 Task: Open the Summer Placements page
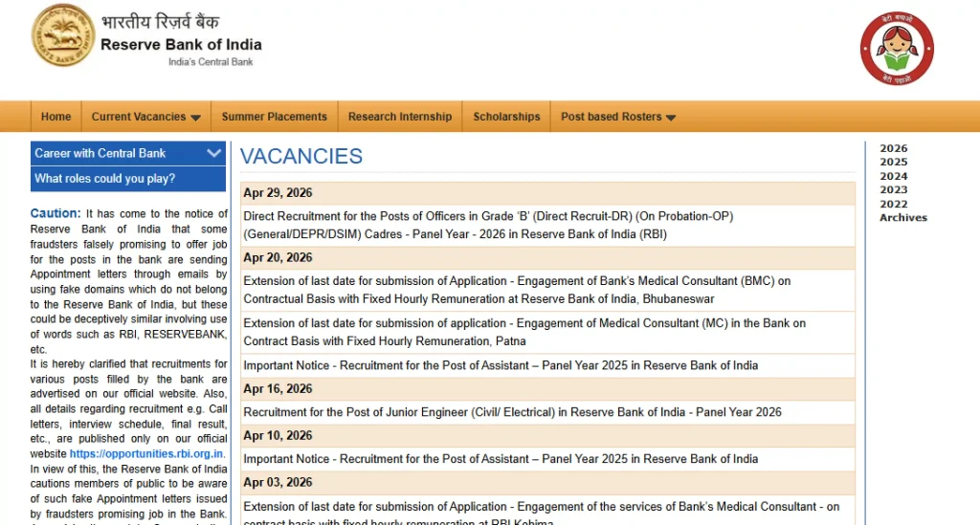[274, 117]
